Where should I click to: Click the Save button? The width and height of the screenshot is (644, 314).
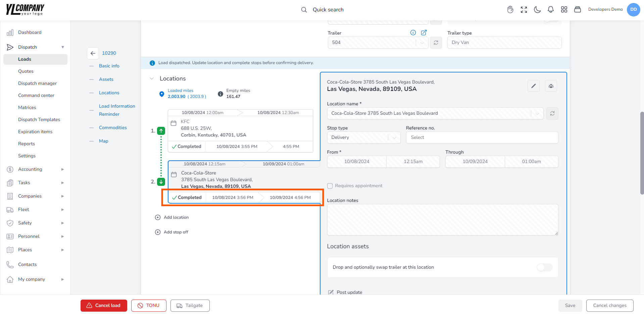pos(570,306)
